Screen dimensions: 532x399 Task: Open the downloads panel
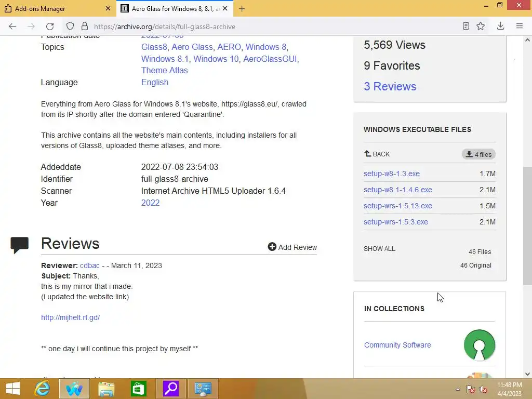pyautogui.click(x=500, y=26)
